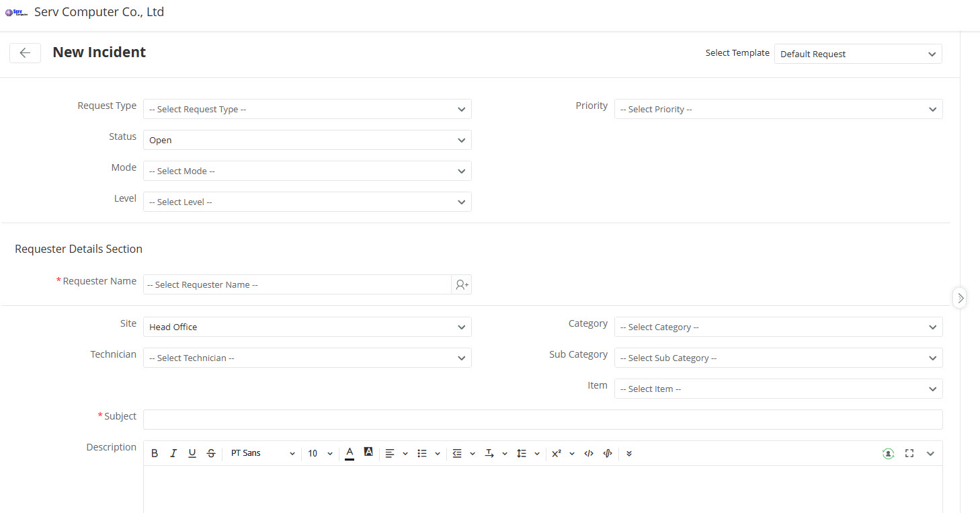This screenshot has width=980, height=513.
Task: Click the back arrow beside New Incident
Action: [x=25, y=53]
